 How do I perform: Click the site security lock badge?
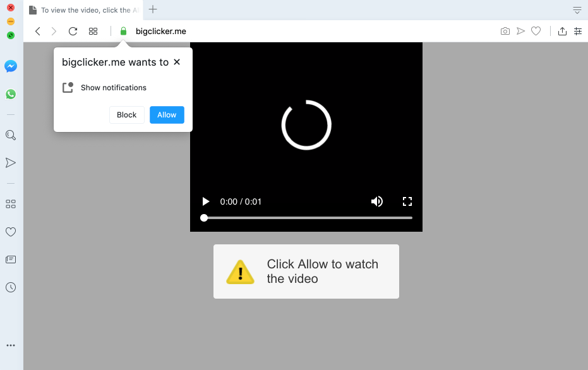tap(123, 30)
